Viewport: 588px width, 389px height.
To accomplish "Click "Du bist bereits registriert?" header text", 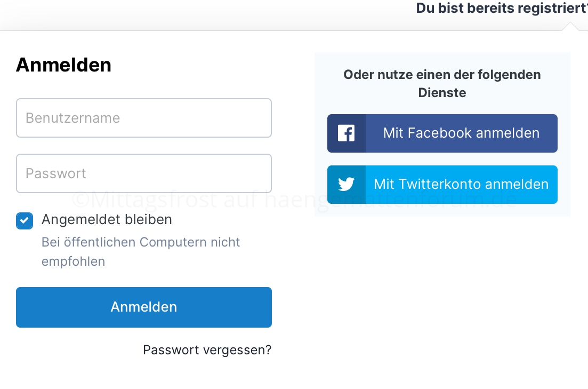I will (x=501, y=9).
